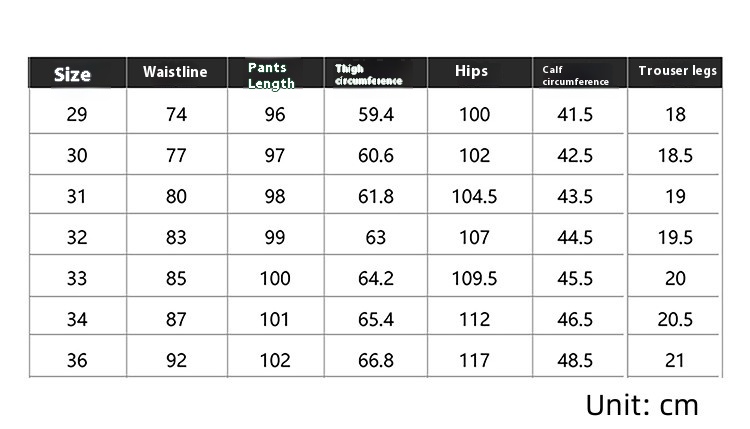Screen dimensions: 750x429
Task: Click the Trouser legs header
Action: (677, 71)
